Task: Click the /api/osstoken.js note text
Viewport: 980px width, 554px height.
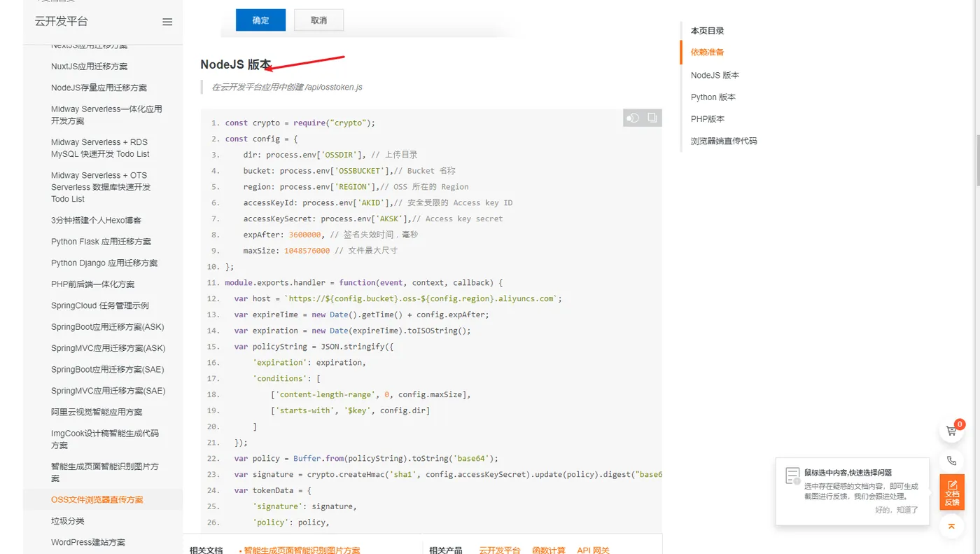Action: pos(287,88)
